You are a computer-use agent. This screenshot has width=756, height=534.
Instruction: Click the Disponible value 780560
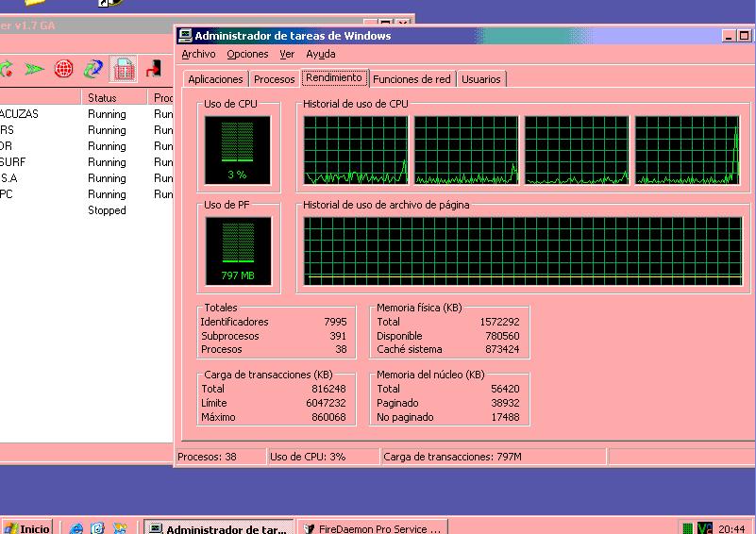(x=502, y=336)
